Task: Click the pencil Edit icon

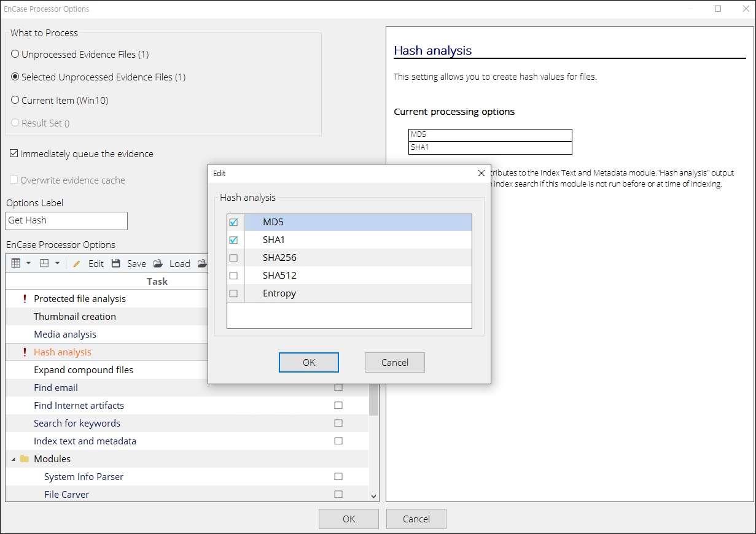Action: [77, 263]
